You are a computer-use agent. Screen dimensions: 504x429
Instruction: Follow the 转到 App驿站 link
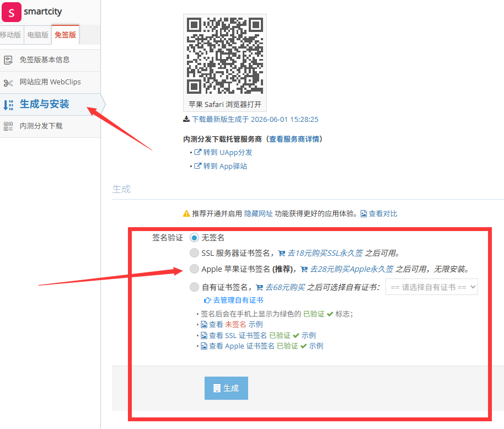pyautogui.click(x=225, y=166)
